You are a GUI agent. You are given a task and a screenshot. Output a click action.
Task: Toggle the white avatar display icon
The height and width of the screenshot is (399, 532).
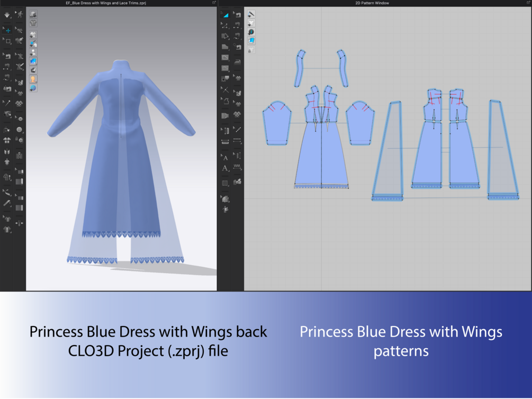pos(33,52)
